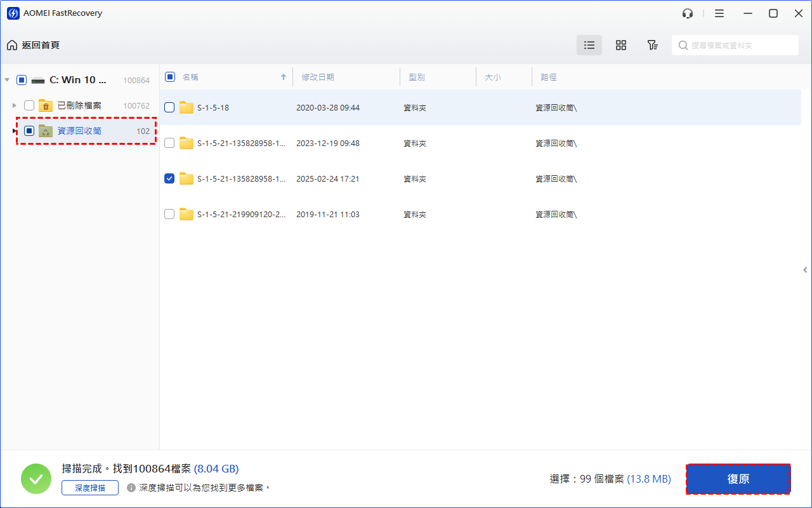Screen dimensions: 812x508
Task: Click the (8.04 GB) total size text
Action: pos(216,469)
